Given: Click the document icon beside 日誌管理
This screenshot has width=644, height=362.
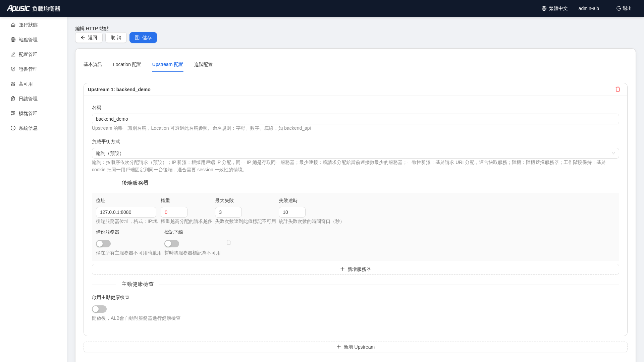Looking at the screenshot, I should tap(13, 99).
